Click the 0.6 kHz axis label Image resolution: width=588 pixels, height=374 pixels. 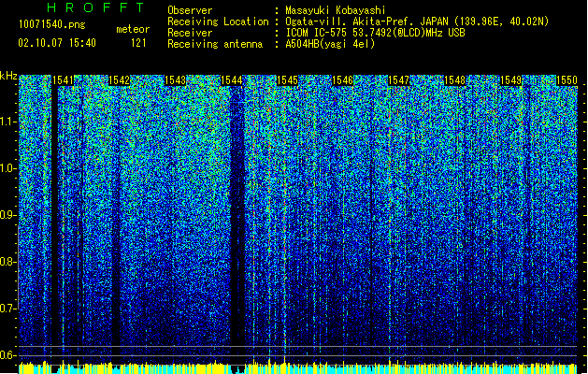[x=8, y=355]
